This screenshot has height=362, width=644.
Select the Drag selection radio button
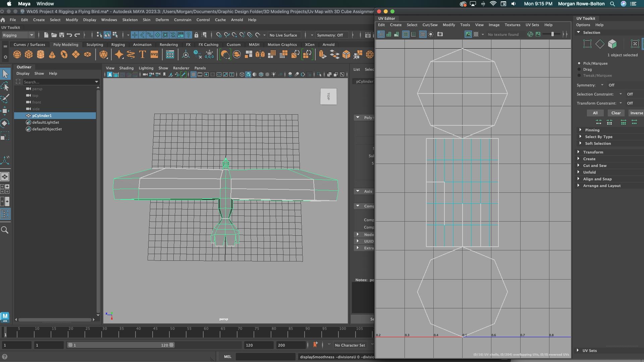[579, 69]
